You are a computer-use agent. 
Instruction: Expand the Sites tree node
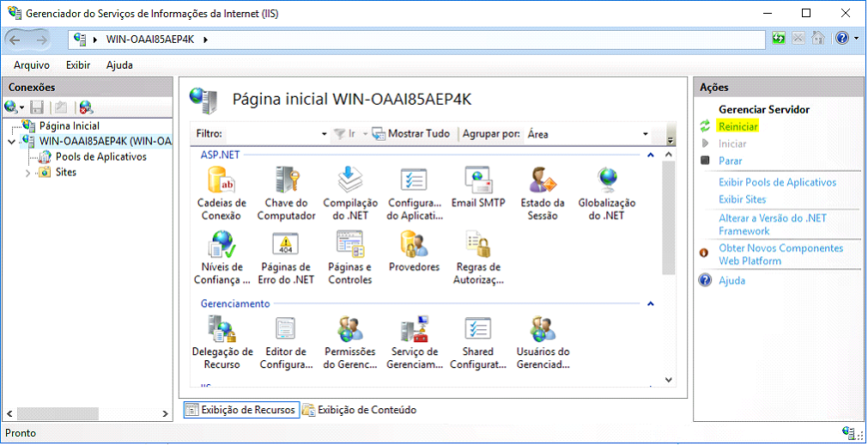click(x=28, y=173)
